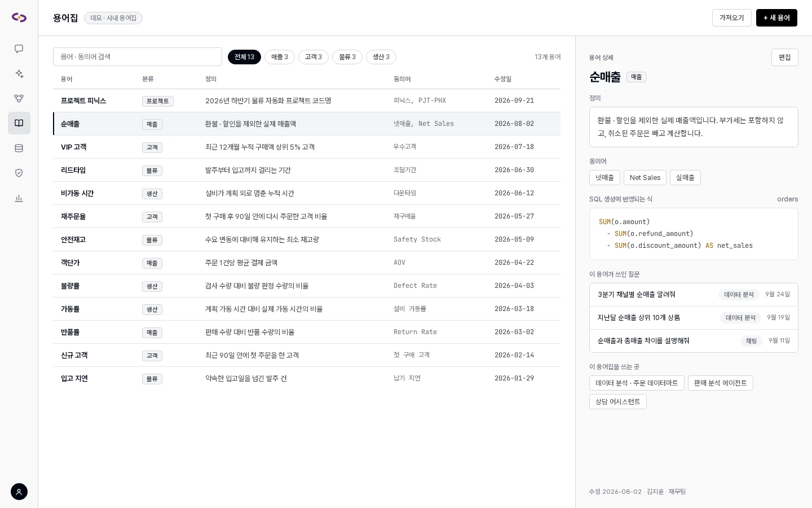Select the 순매출 term row
This screenshot has width=812, height=508.
[307, 124]
